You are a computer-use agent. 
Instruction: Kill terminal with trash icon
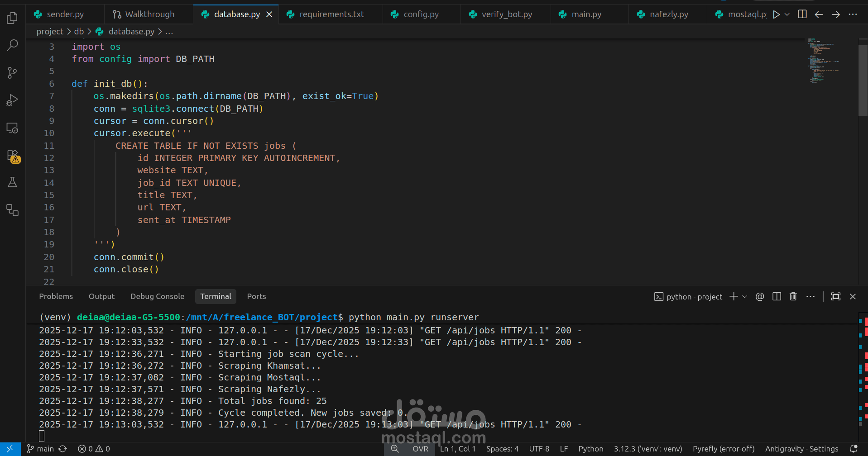click(x=793, y=296)
